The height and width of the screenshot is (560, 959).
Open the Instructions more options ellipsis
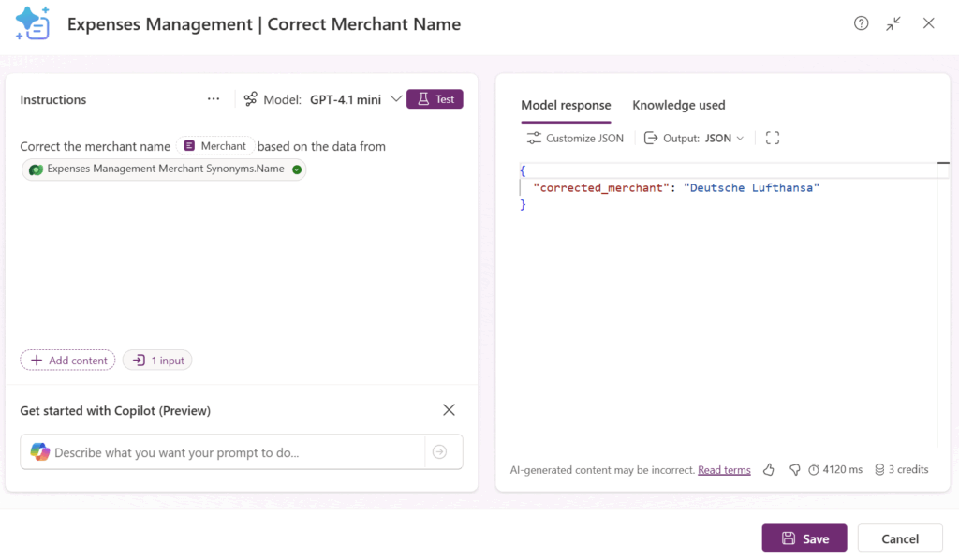point(214,99)
